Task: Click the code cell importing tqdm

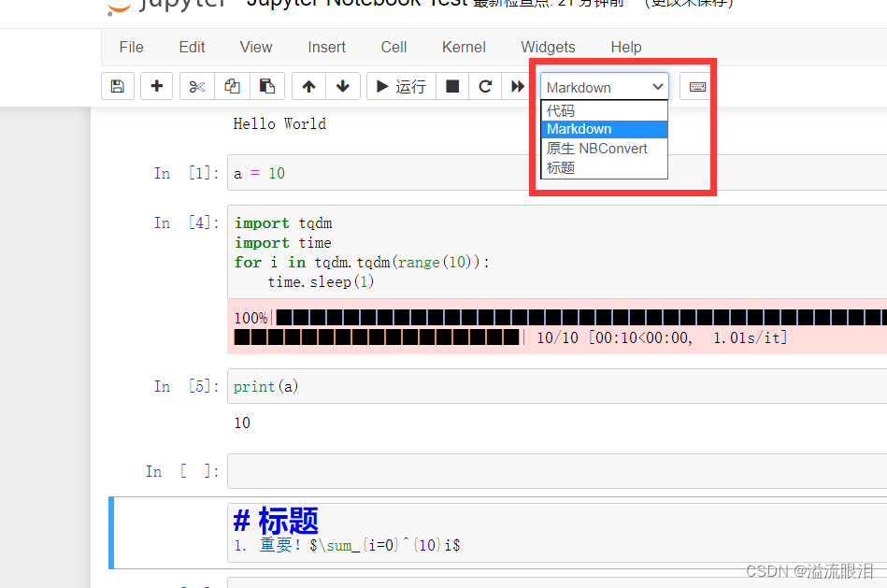Action: [x=557, y=251]
